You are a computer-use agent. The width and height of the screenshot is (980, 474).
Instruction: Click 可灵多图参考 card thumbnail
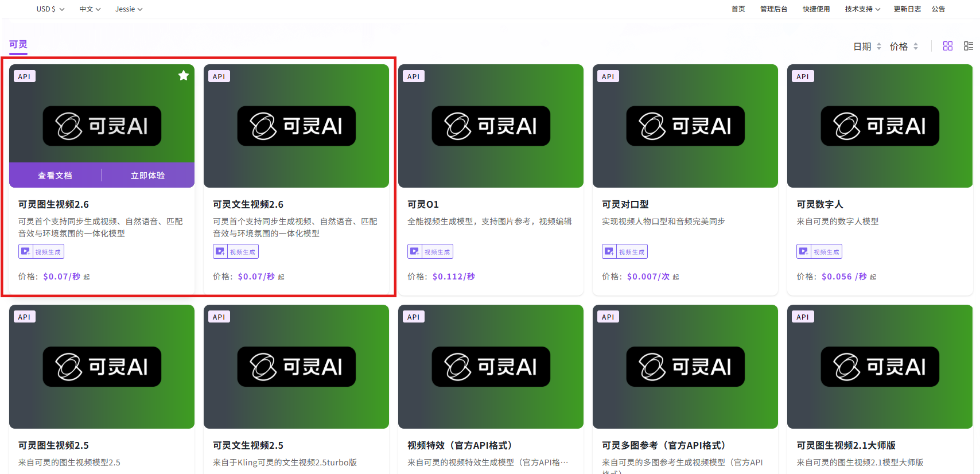[x=685, y=367]
